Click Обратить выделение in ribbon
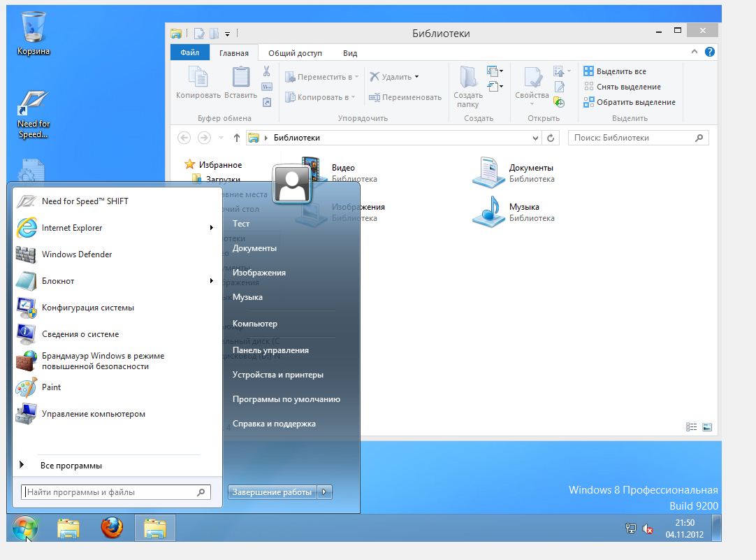The width and height of the screenshot is (756, 560). pos(630,102)
